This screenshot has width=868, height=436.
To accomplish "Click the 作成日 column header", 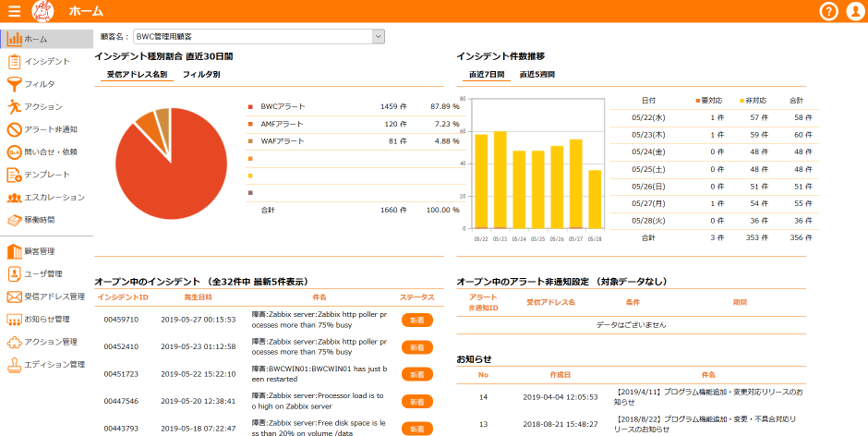I will tap(561, 375).
